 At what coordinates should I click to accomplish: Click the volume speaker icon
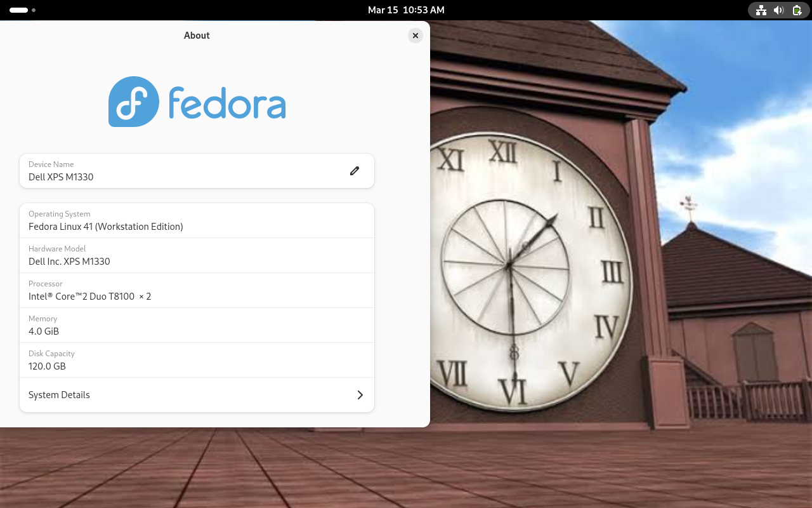779,10
